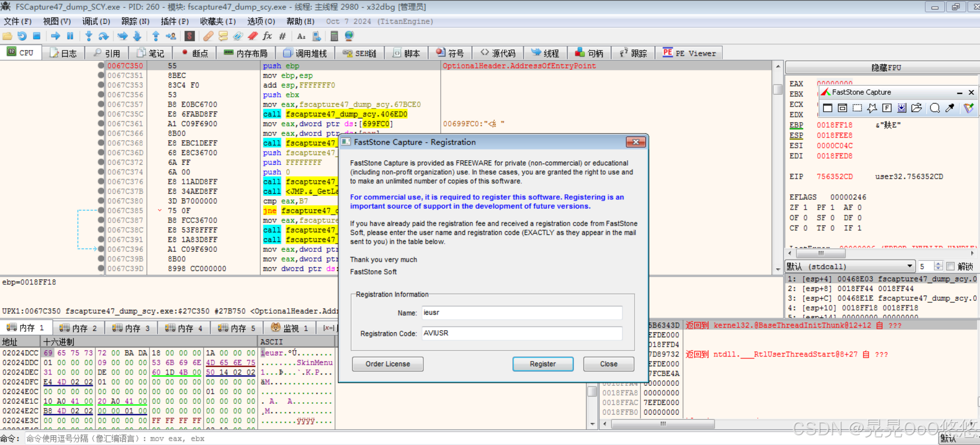Screen dimensions: 980x445
Task: Click the comments speech-bubble toolbar icon
Action: pyautogui.click(x=223, y=36)
